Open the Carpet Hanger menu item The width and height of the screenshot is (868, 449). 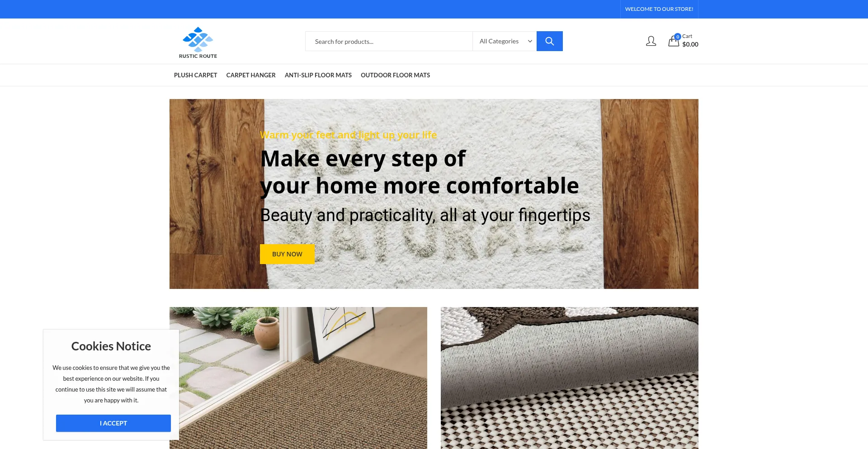251,75
